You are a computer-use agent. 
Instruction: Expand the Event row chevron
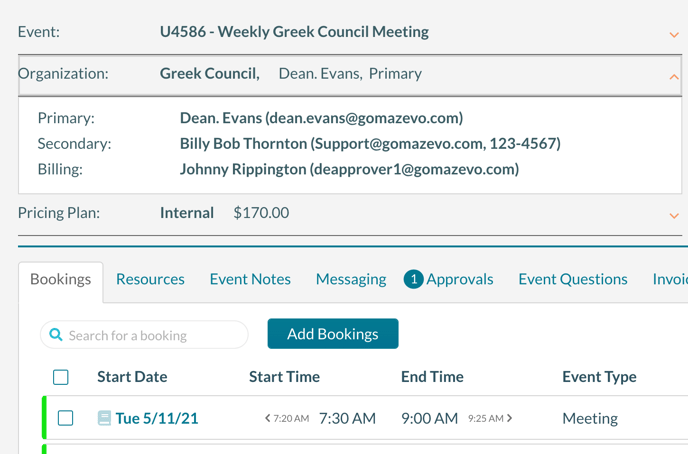click(x=674, y=34)
